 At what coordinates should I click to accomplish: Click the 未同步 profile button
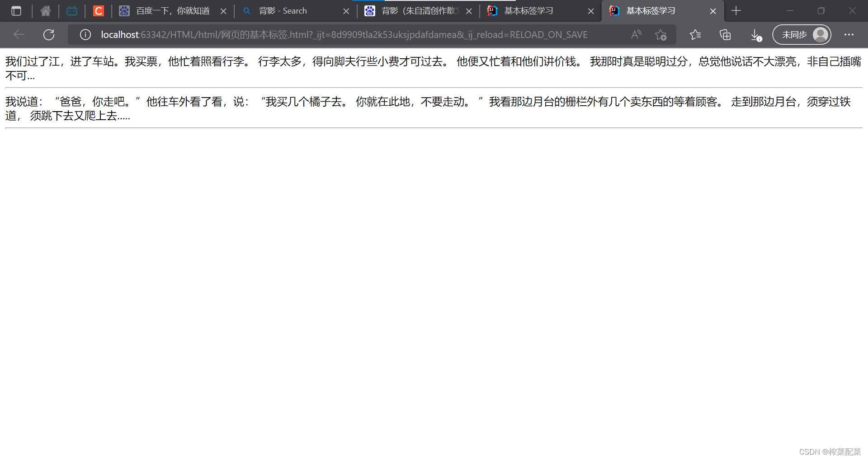click(802, 35)
